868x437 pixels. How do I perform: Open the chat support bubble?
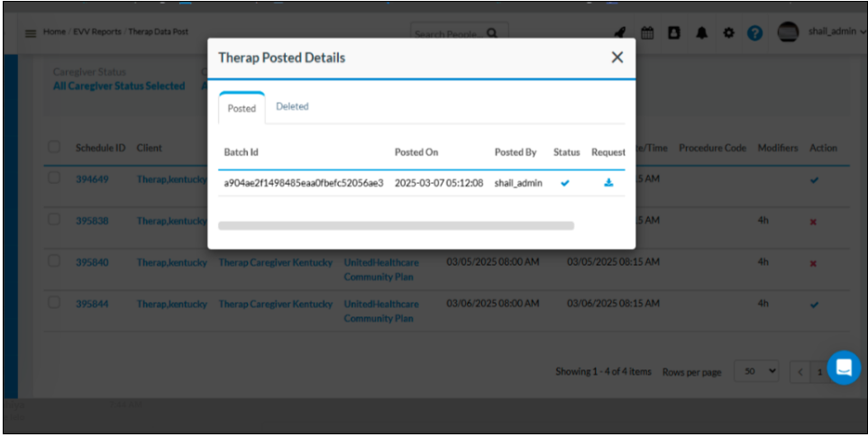pos(844,368)
